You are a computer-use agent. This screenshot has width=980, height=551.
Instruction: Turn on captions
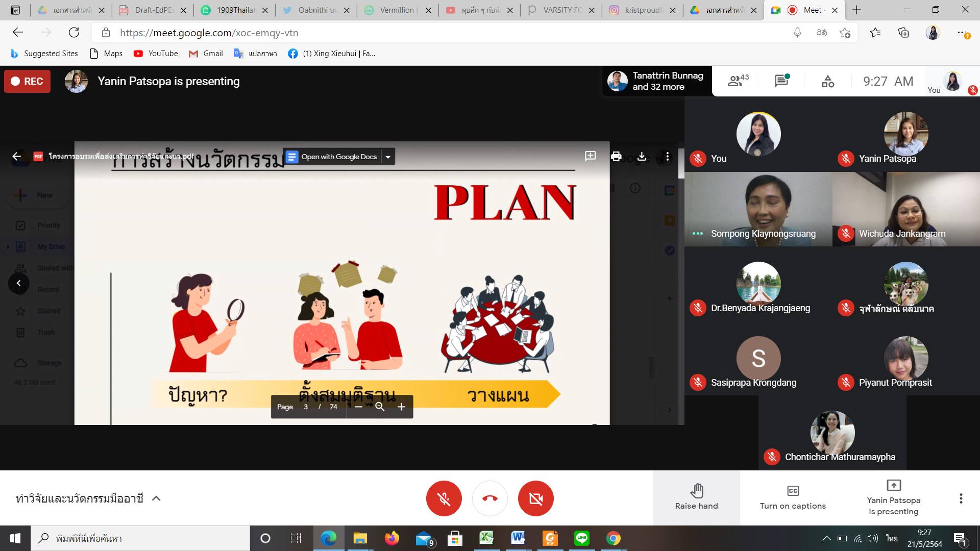pos(792,497)
